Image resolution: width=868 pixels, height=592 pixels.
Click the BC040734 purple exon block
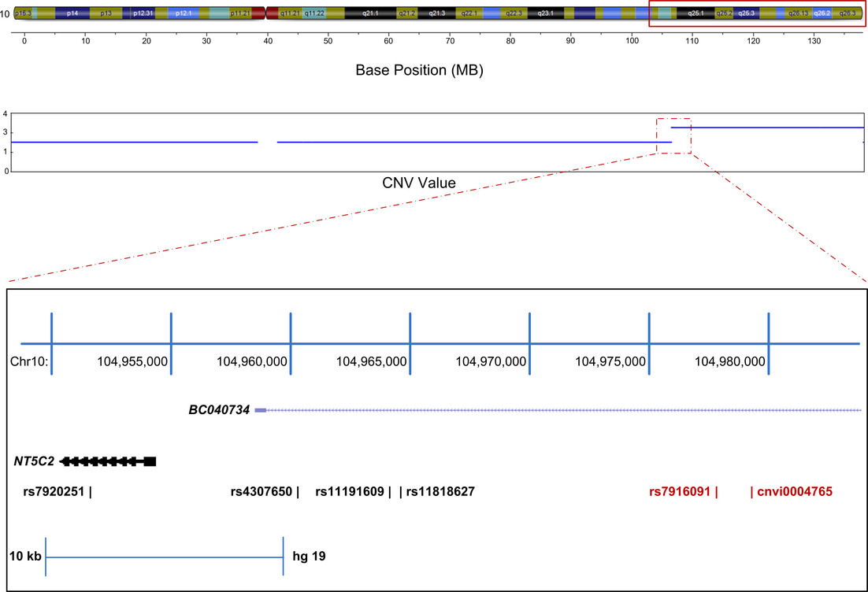(x=260, y=410)
